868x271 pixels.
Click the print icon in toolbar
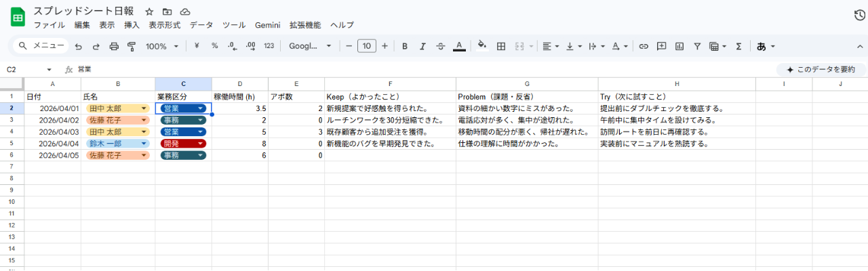pyautogui.click(x=114, y=46)
